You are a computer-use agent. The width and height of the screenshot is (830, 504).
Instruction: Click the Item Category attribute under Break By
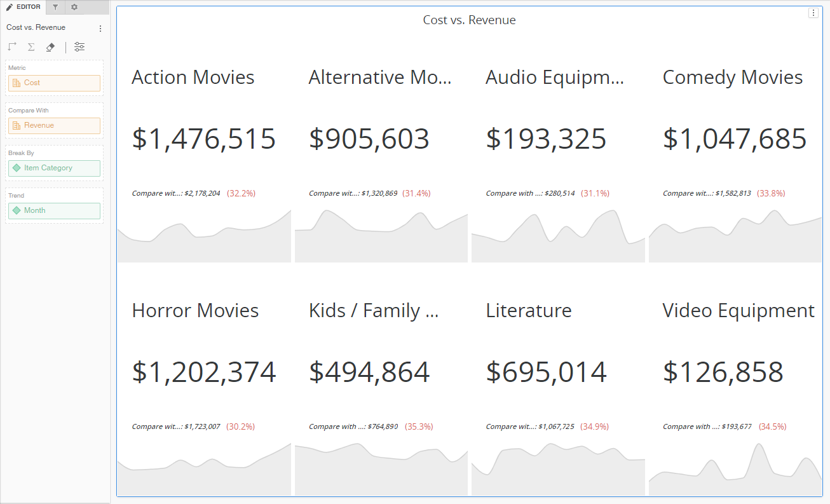point(54,168)
